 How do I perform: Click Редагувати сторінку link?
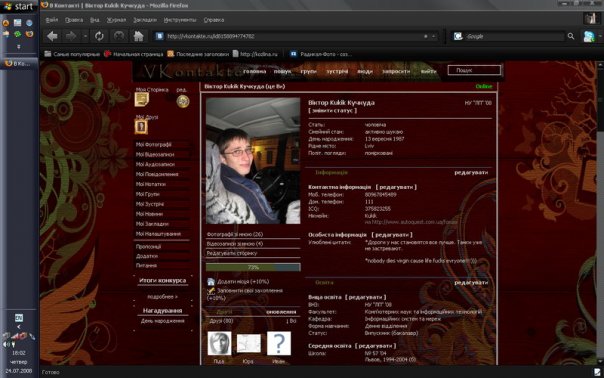coord(232,254)
